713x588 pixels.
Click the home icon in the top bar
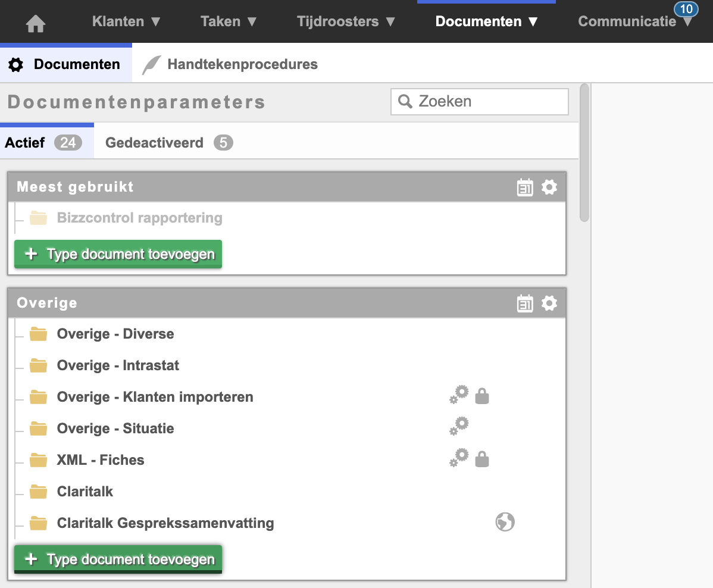point(36,23)
